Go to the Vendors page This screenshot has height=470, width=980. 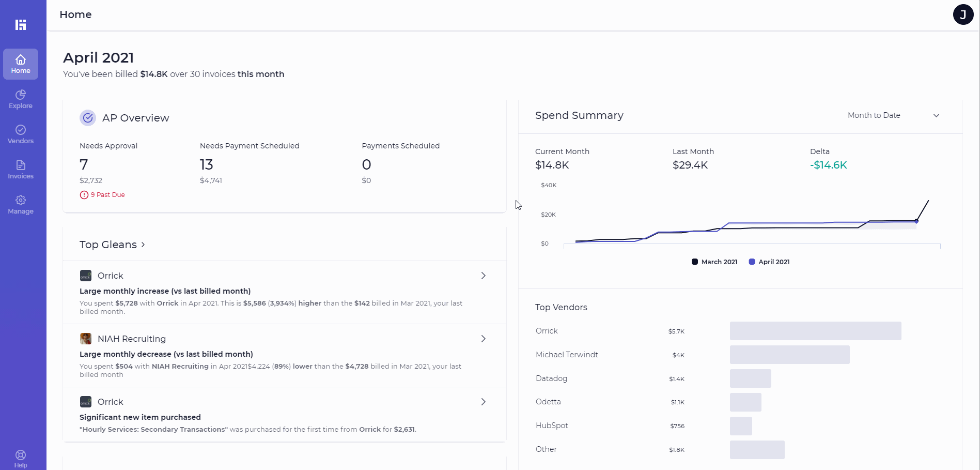21,134
